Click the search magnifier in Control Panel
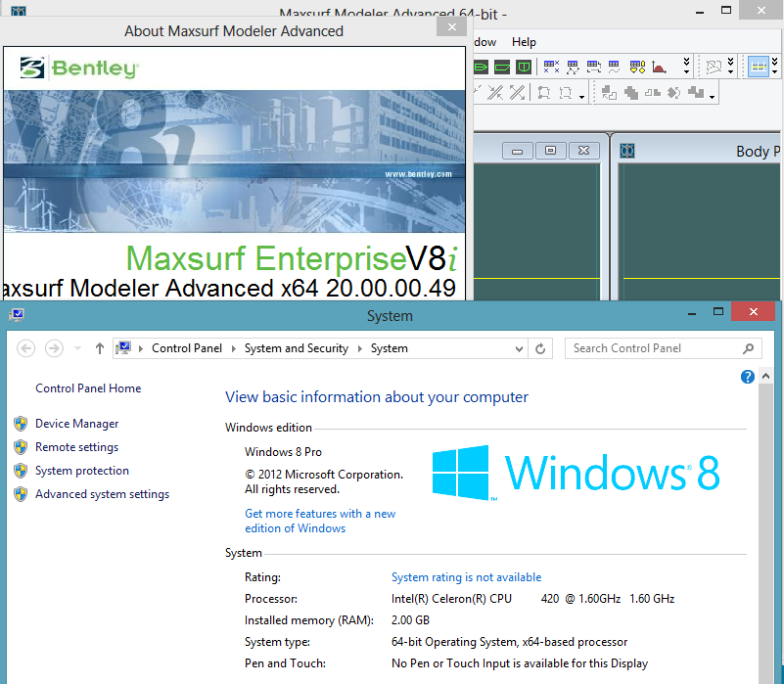This screenshot has width=784, height=684. [x=748, y=348]
